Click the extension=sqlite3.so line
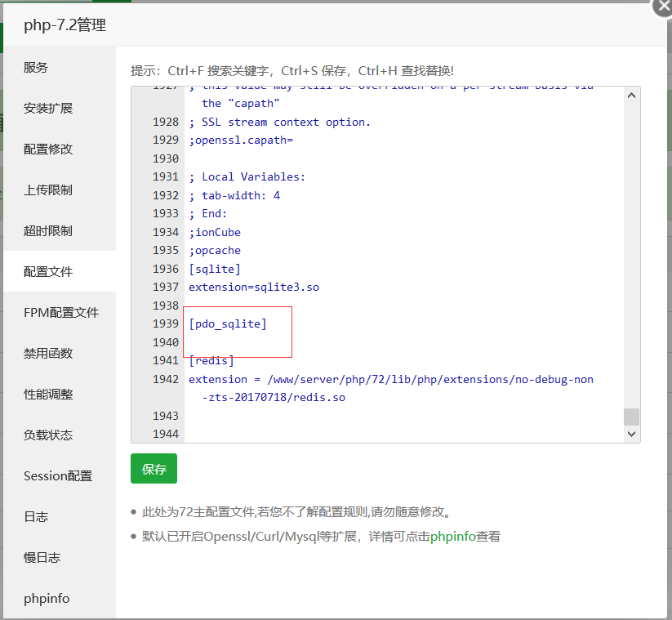This screenshot has width=672, height=620. (x=254, y=288)
